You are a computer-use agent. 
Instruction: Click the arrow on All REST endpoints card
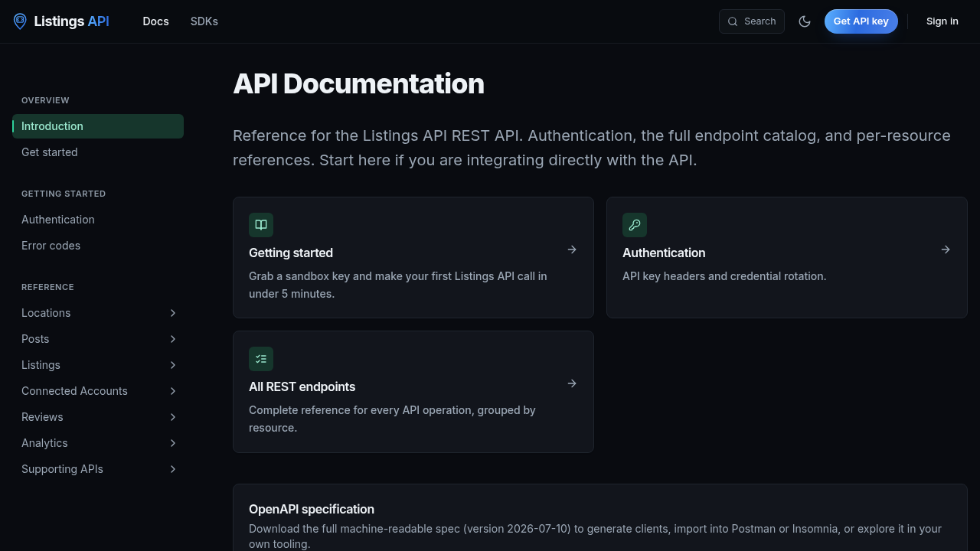click(x=572, y=383)
